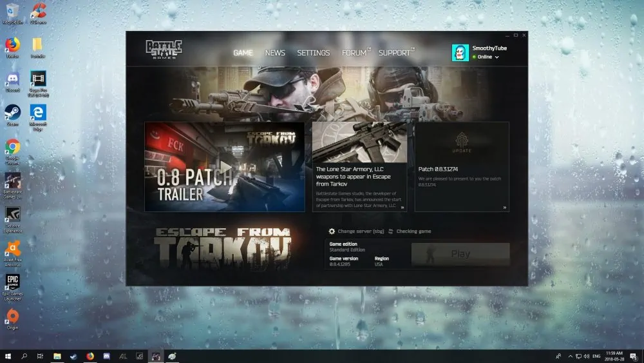Open Steam desktop shortcut
Viewport: 644px width, 363px height.
(12, 115)
